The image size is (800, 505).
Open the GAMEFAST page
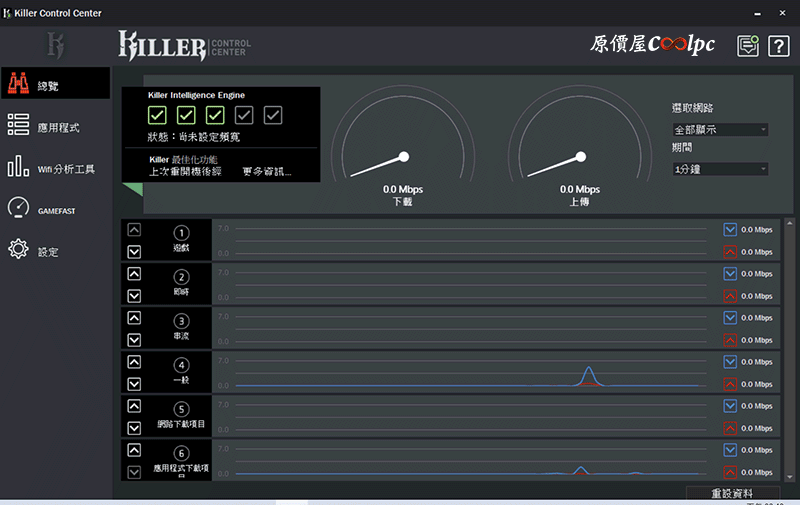pyautogui.click(x=55, y=208)
